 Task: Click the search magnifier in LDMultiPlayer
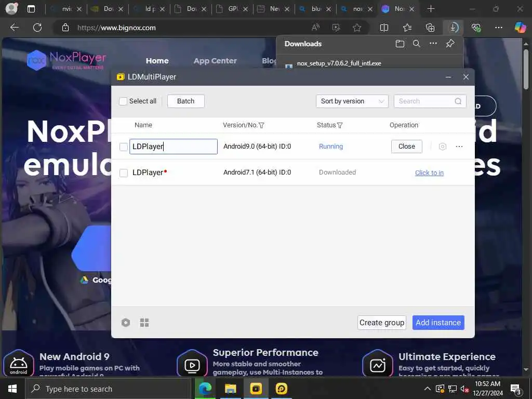coord(458,101)
